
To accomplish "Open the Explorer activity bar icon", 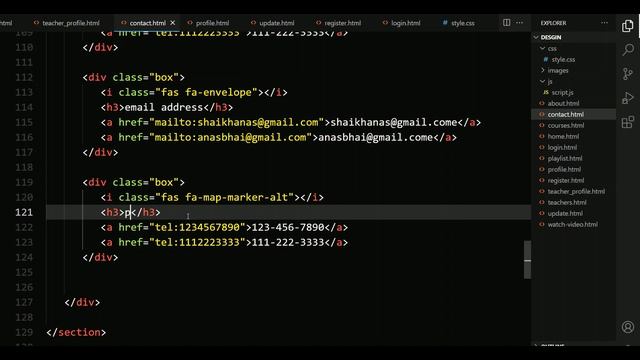I will click(628, 26).
